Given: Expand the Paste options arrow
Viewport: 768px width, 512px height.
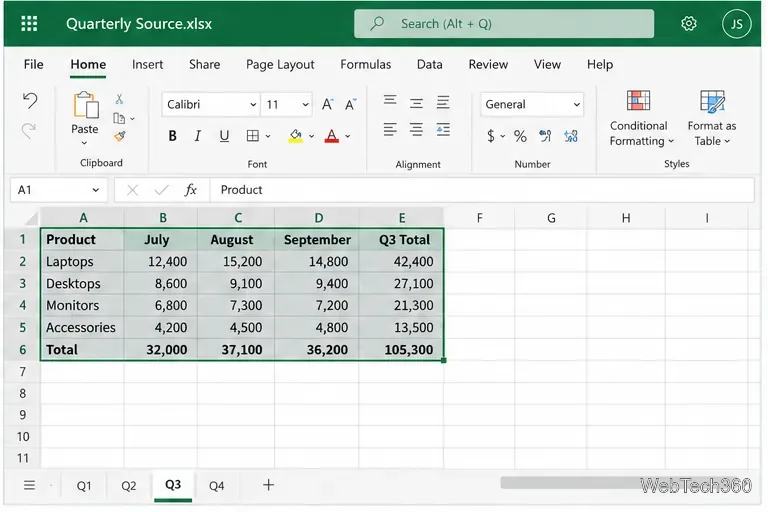Looking at the screenshot, I should point(84,143).
